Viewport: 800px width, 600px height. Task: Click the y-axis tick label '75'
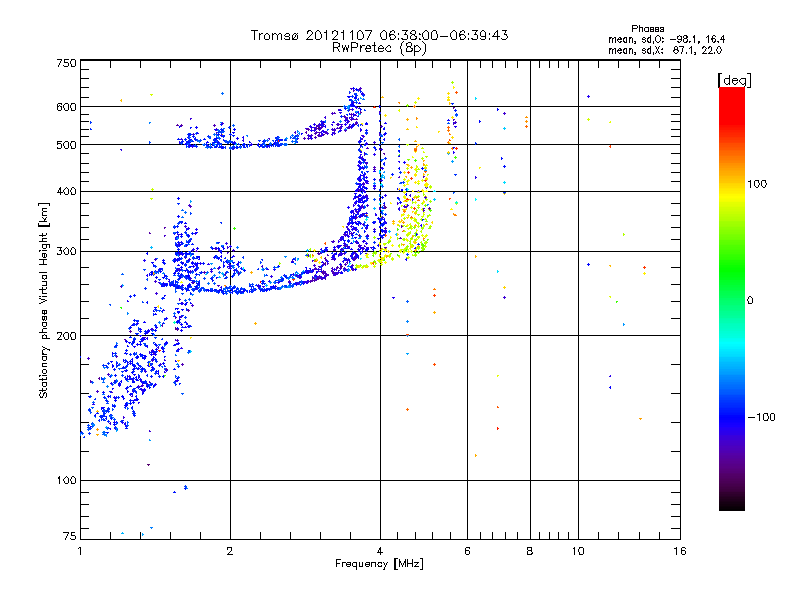pyautogui.click(x=70, y=536)
